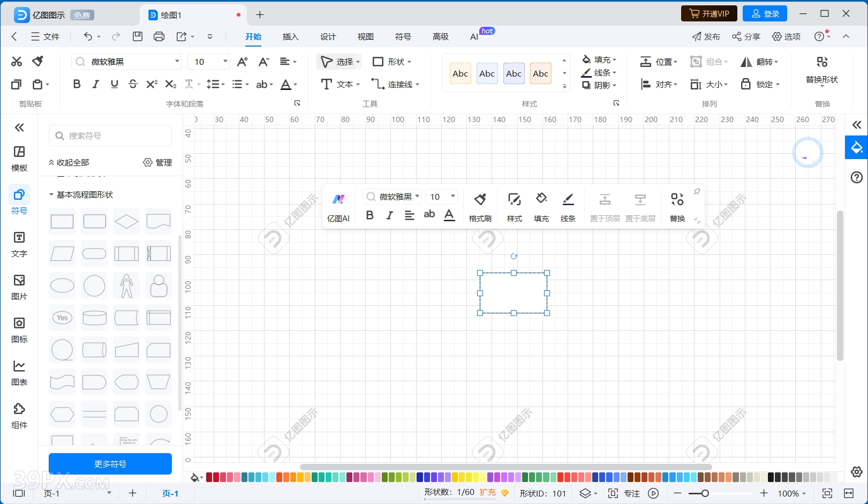The height and width of the screenshot is (504, 868).
Task: Switch to the 视图 ribbon tab
Action: (x=365, y=36)
